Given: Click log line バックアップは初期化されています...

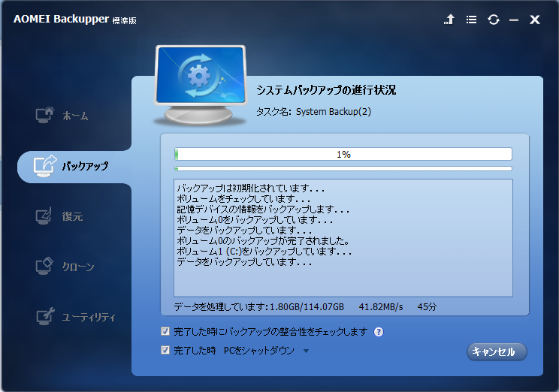Looking at the screenshot, I should (x=251, y=188).
